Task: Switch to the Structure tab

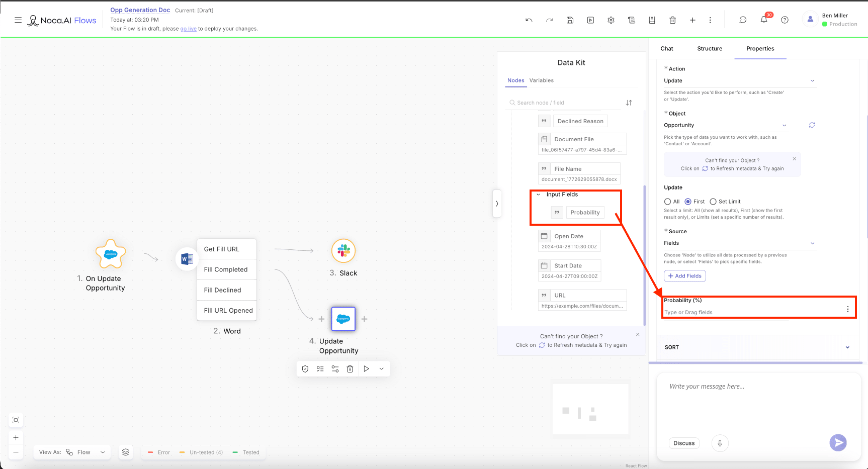Action: (x=710, y=49)
